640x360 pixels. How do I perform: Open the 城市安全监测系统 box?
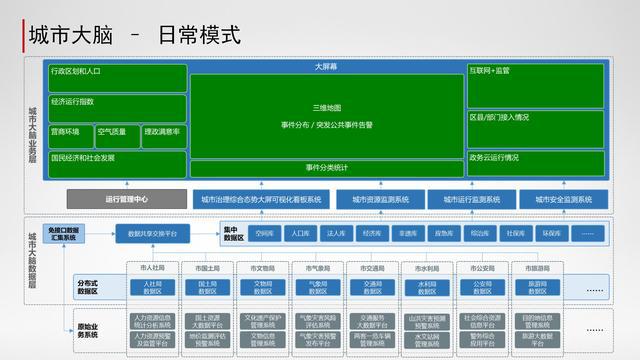564,200
